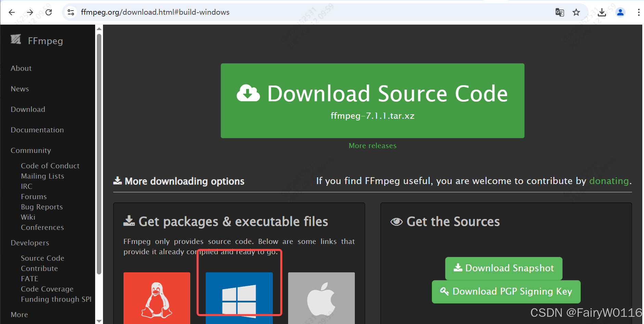Image resolution: width=644 pixels, height=324 pixels.
Task: Click Download Source Code button
Action: (372, 101)
